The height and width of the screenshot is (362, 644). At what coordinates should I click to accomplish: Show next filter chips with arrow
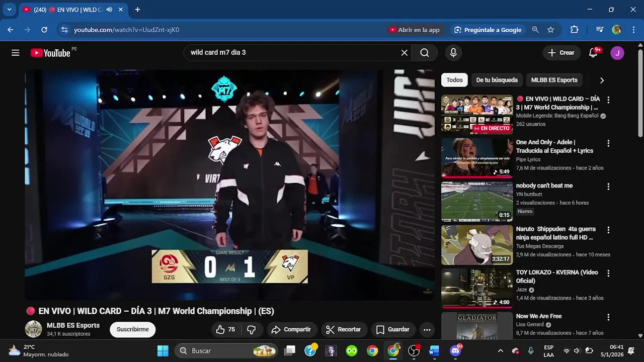[x=602, y=80]
